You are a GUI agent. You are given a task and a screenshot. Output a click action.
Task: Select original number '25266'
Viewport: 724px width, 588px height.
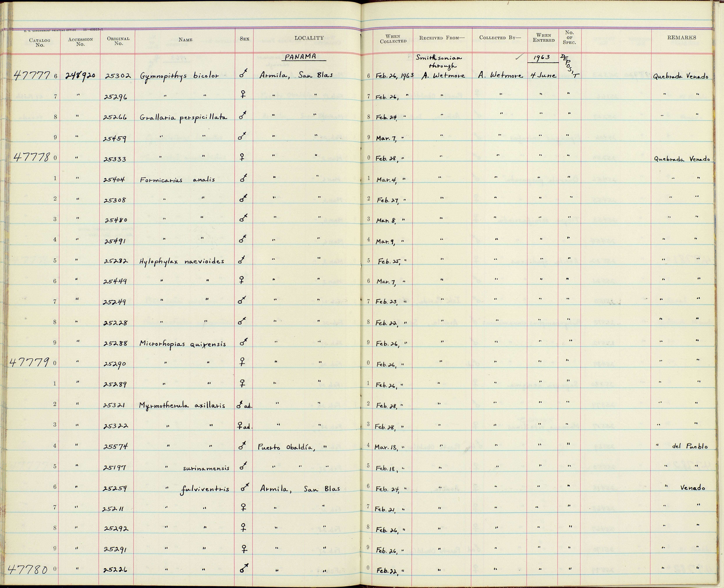116,118
